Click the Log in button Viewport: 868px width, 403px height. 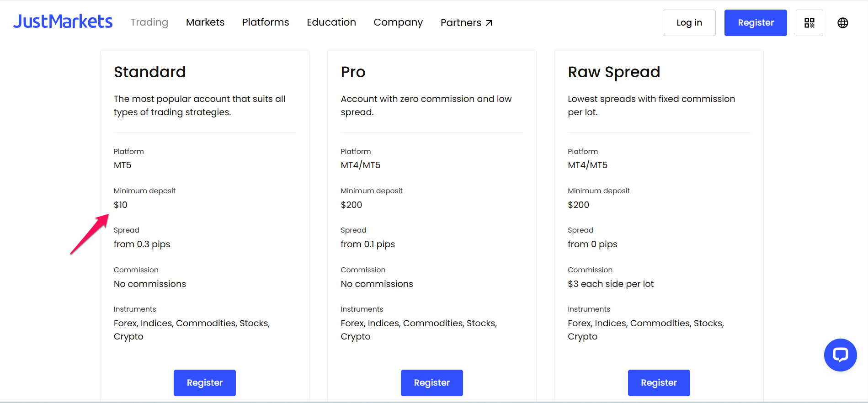tap(689, 23)
